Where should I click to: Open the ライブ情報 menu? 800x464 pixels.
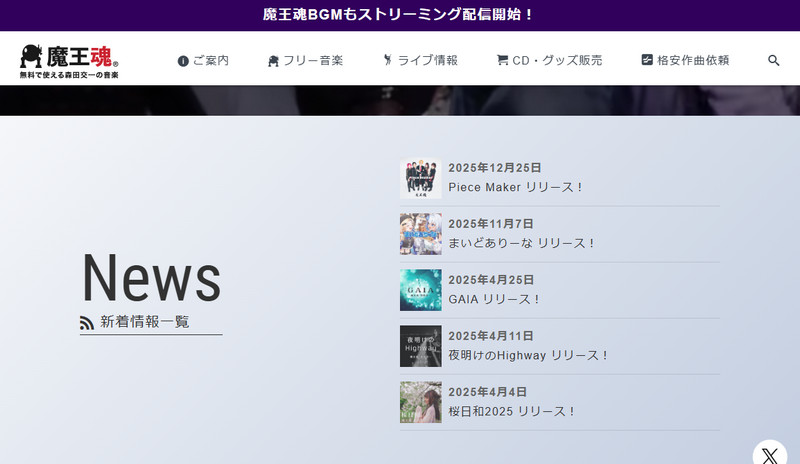coord(420,60)
